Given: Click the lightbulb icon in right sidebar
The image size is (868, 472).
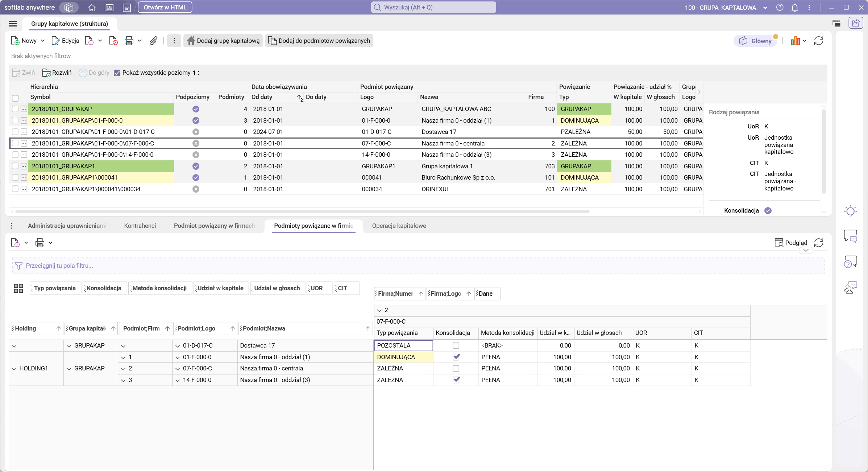Looking at the screenshot, I should click(x=850, y=211).
